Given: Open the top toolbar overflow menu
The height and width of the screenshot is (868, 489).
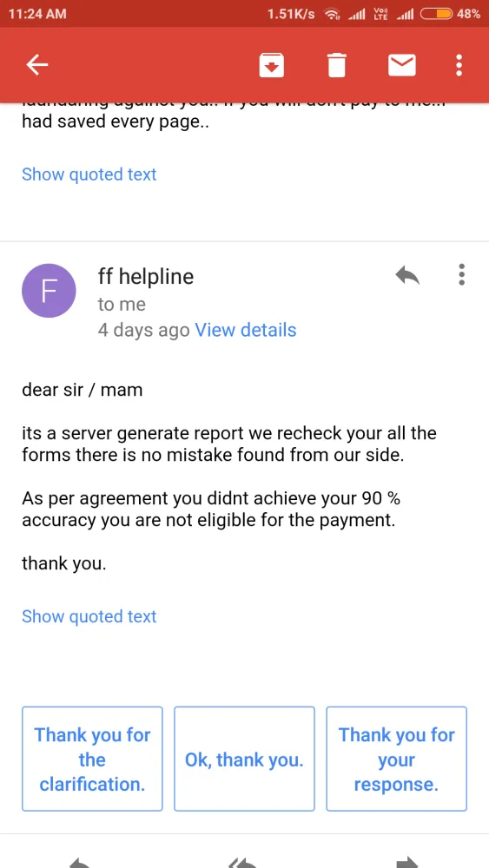Looking at the screenshot, I should [x=459, y=65].
